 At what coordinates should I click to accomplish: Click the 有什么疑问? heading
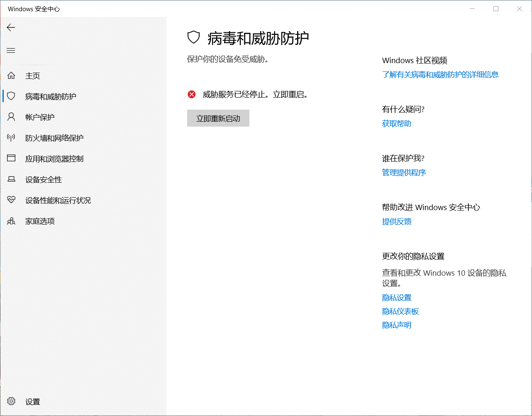click(403, 110)
